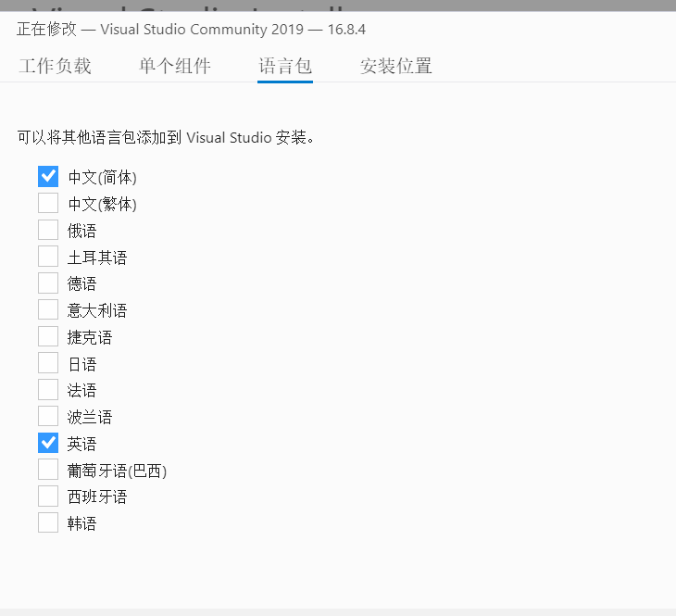676x616 pixels.
Task: Select the 语言包 tab
Action: [x=285, y=66]
